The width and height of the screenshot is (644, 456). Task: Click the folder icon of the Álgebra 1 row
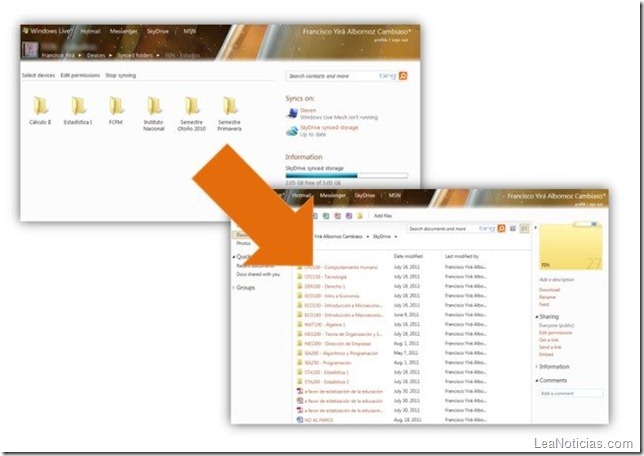(x=300, y=324)
